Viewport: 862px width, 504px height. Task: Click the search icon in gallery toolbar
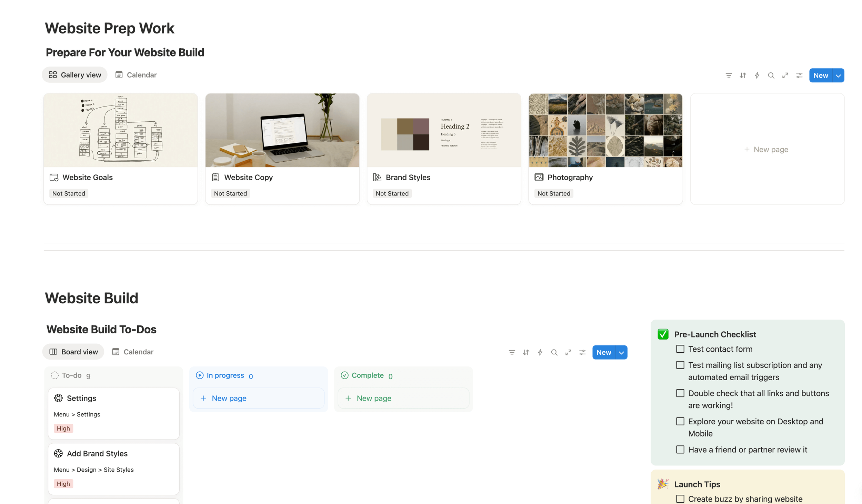coord(771,75)
